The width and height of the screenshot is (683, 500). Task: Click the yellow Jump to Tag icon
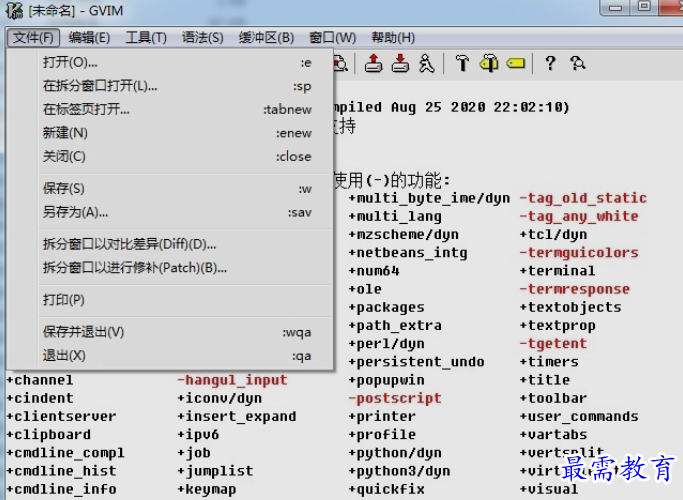coord(516,64)
